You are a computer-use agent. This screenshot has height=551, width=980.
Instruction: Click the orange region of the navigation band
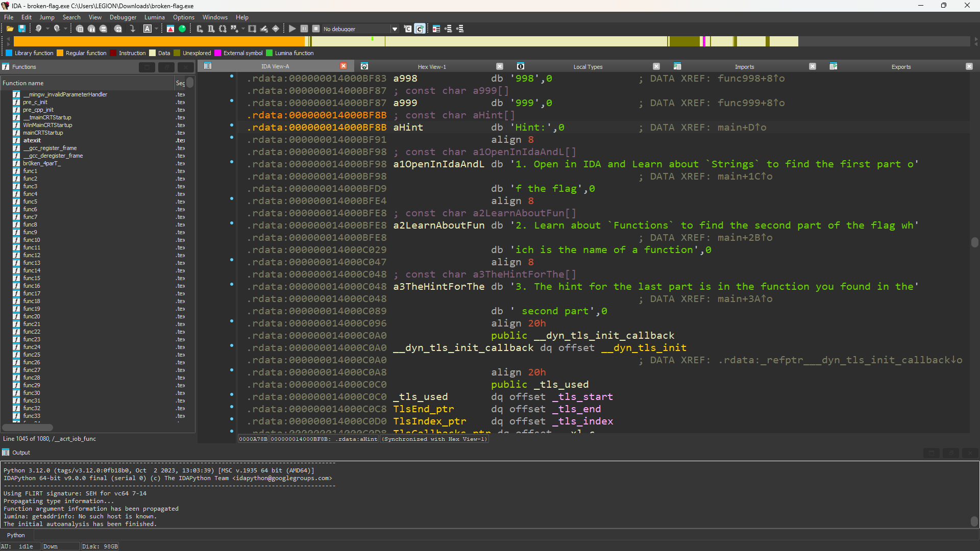(158, 42)
